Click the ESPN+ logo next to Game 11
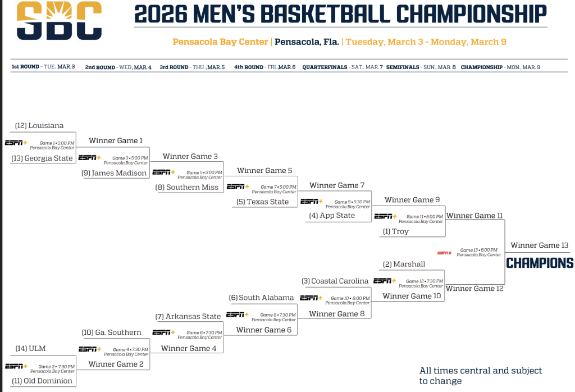The image size is (575, 392). click(385, 216)
